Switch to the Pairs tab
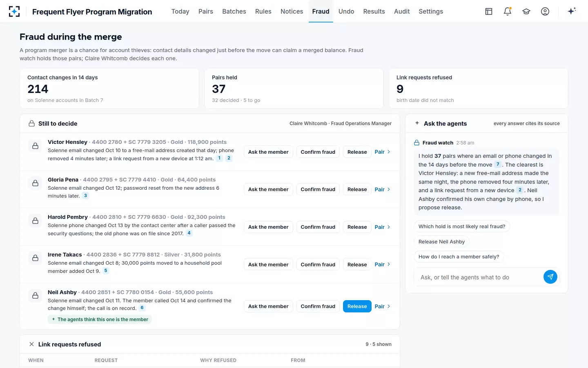This screenshot has width=588, height=368. [x=206, y=11]
